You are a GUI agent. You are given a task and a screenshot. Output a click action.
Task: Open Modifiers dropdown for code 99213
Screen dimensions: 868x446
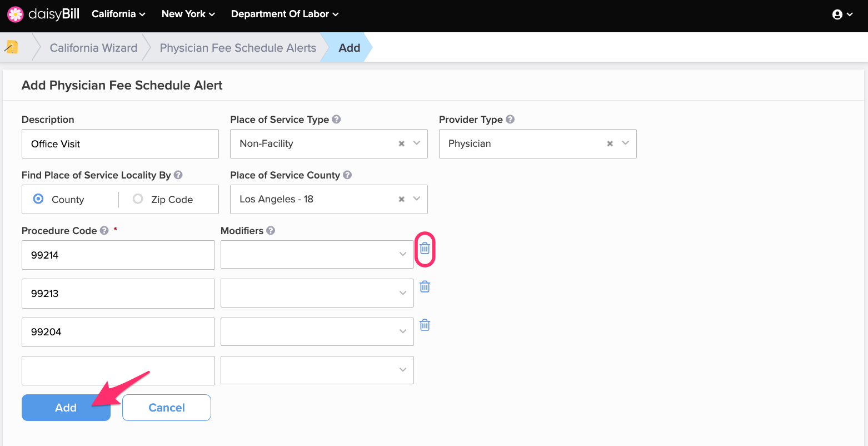tap(317, 293)
